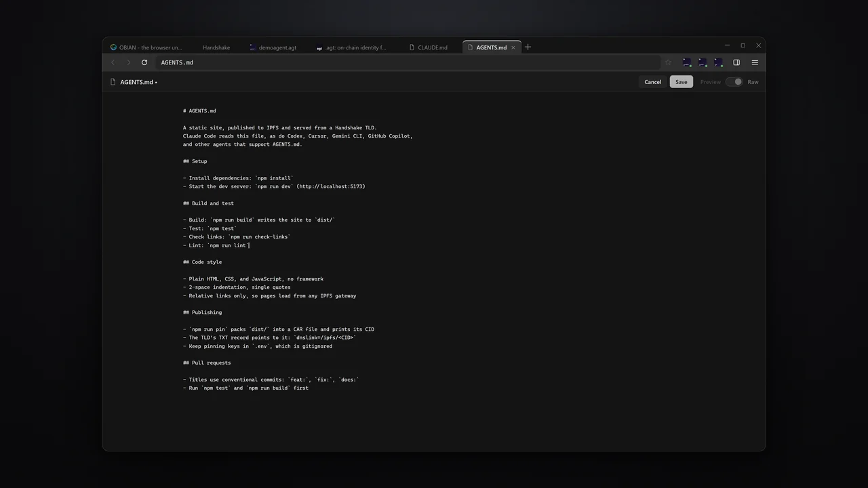Toggle the Preview/Raw switch
This screenshot has height=488, width=868.
[734, 82]
